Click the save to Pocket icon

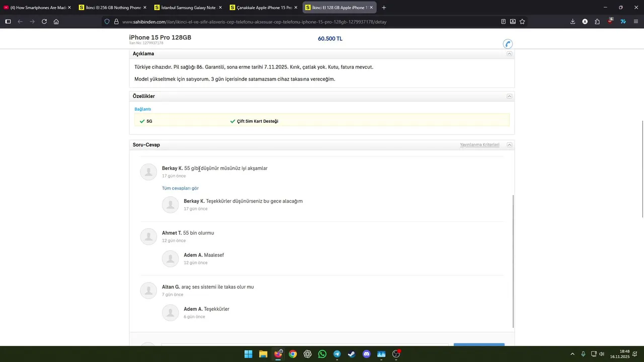point(513,22)
